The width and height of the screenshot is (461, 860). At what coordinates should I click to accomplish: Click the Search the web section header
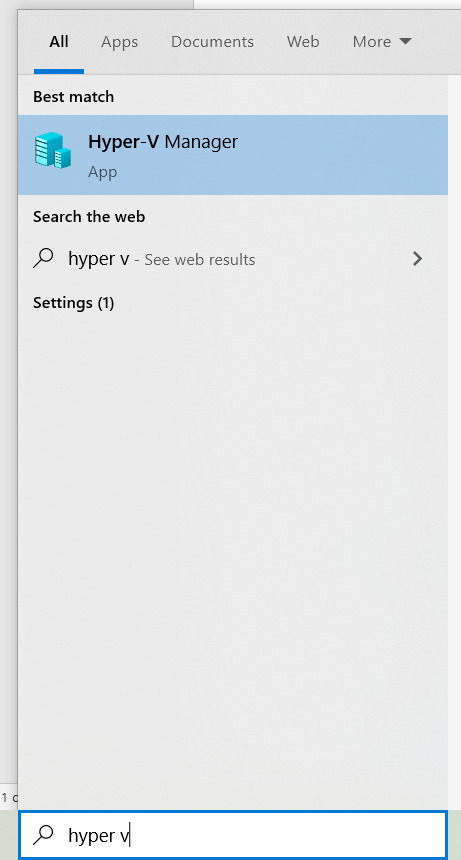pyautogui.click(x=89, y=217)
